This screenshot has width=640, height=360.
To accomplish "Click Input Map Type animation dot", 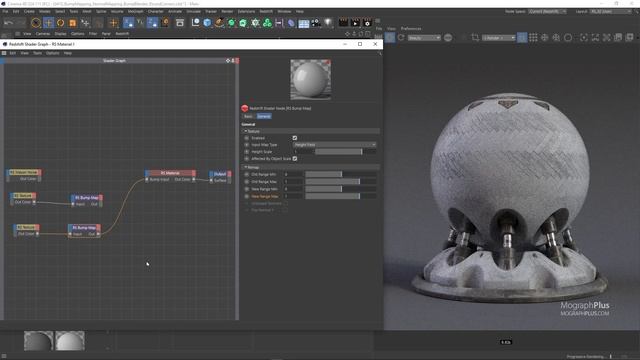I will point(247,145).
